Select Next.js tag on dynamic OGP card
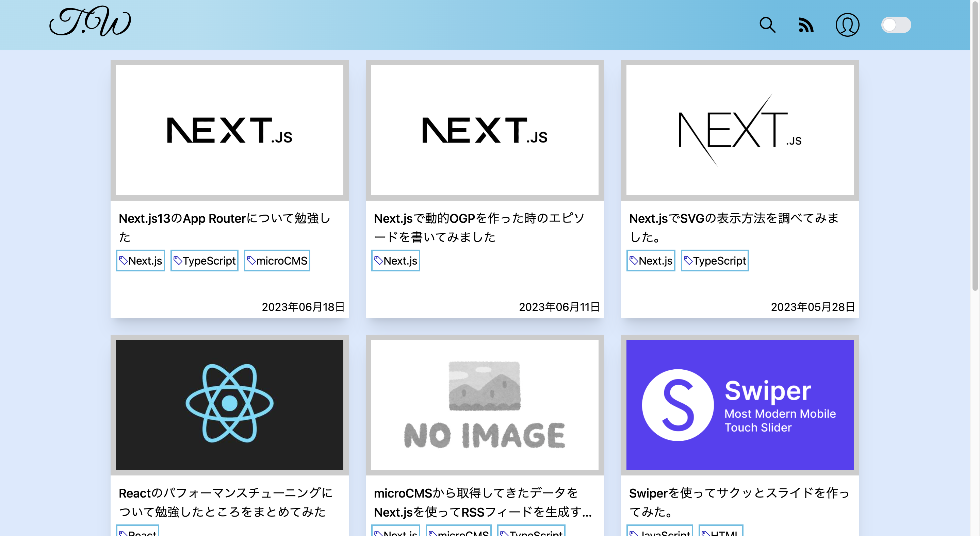Screen dimensions: 980x536 click(396, 261)
